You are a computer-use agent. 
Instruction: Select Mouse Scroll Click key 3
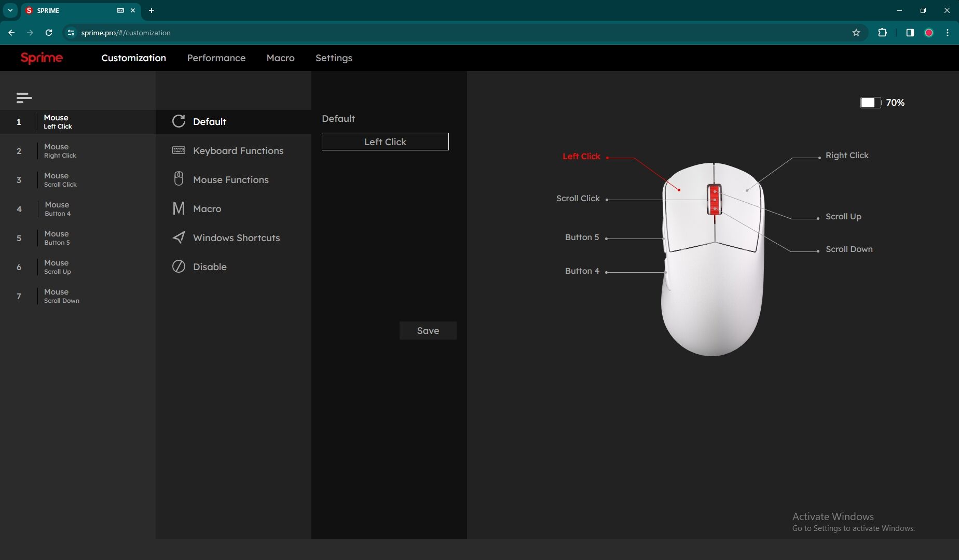pyautogui.click(x=78, y=180)
